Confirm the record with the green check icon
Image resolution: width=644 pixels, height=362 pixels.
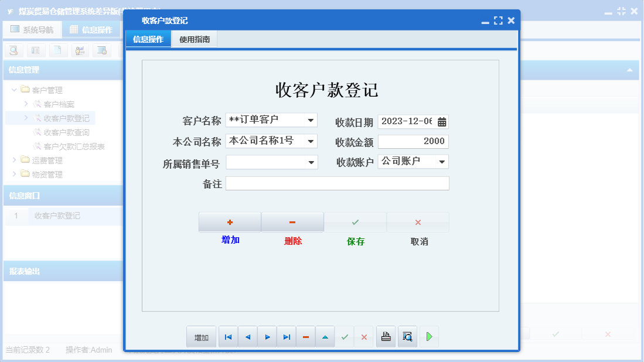[345, 336]
